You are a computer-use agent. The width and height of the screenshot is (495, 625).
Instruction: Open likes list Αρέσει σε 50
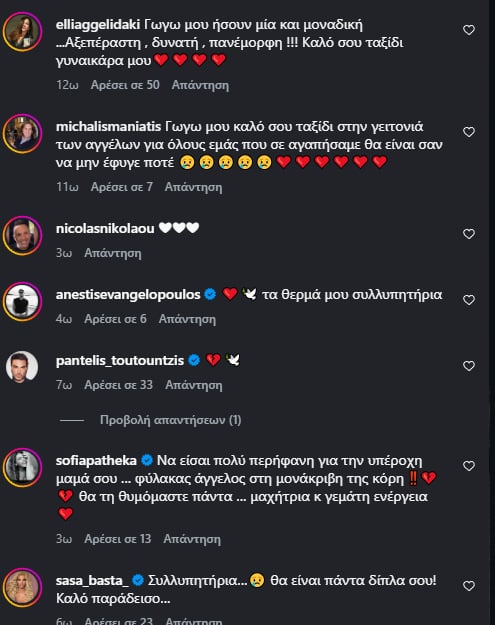coord(125,85)
